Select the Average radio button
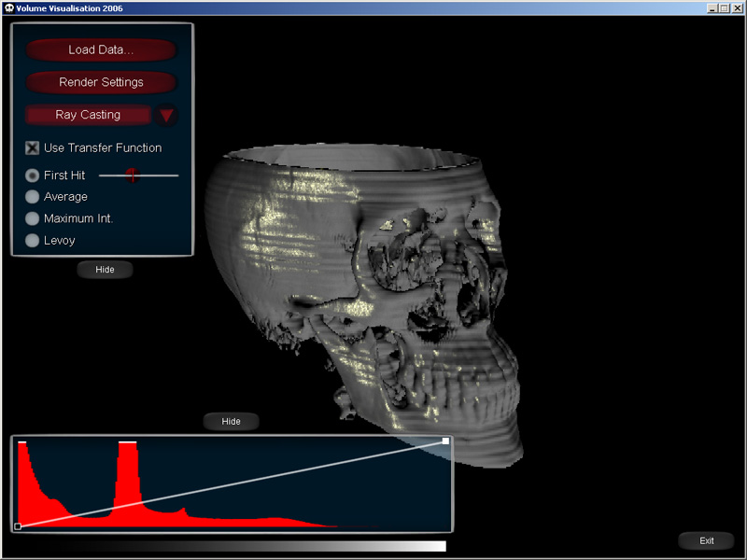747x560 pixels. pos(33,197)
